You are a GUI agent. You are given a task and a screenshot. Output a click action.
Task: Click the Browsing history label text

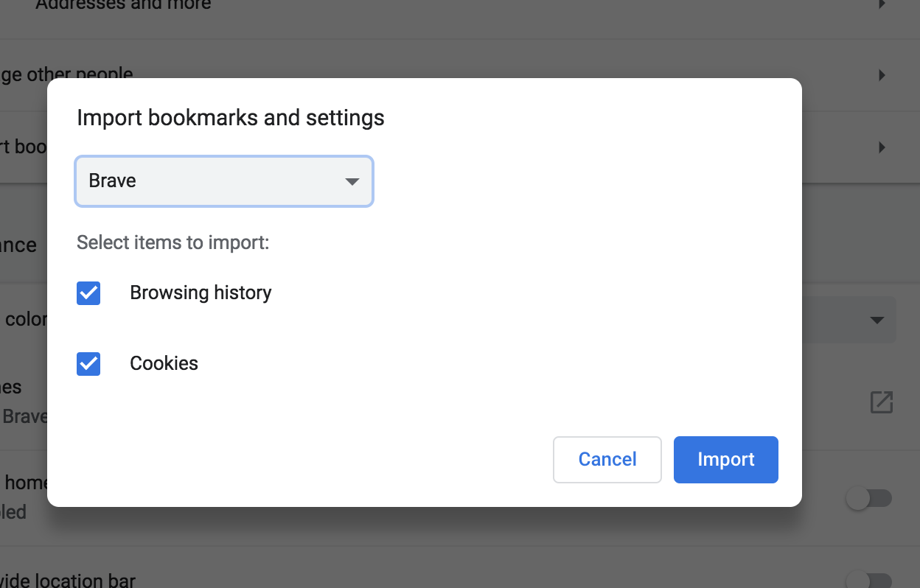[x=201, y=293]
